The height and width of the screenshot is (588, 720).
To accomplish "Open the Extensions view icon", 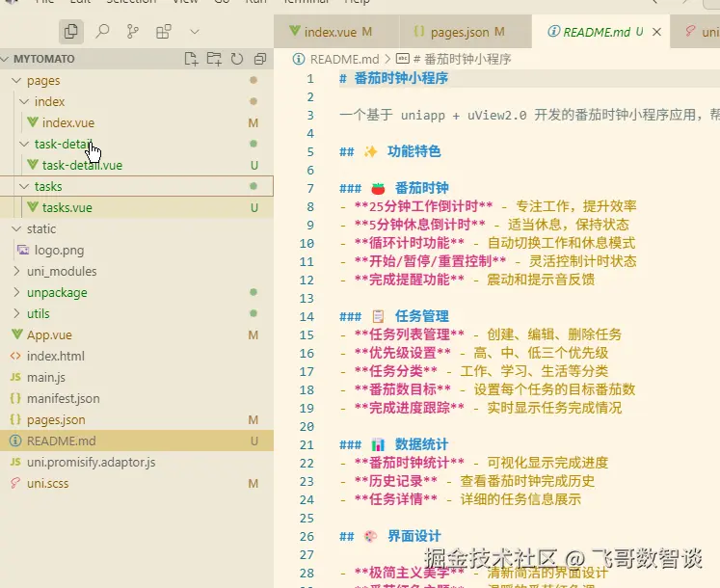I will (x=164, y=32).
